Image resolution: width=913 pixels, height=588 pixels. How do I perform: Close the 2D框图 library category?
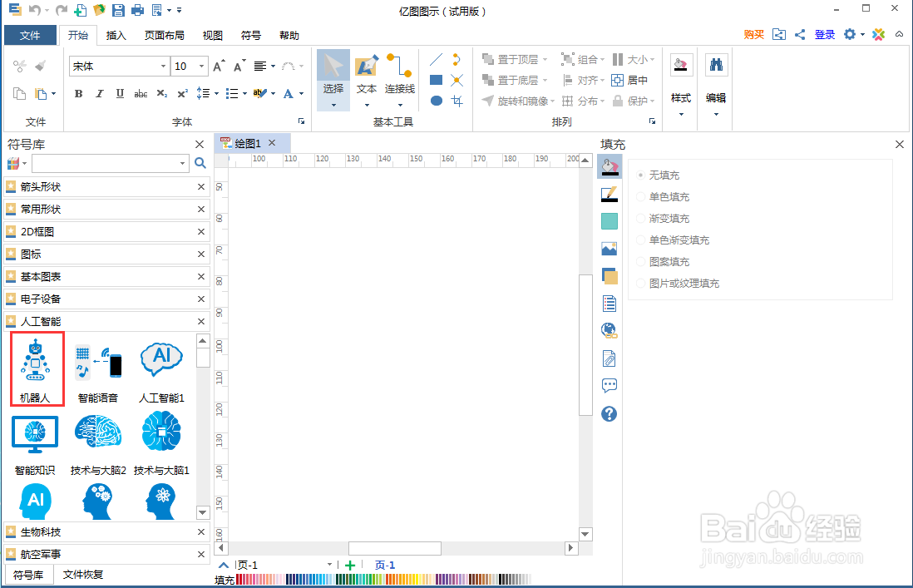pyautogui.click(x=201, y=232)
